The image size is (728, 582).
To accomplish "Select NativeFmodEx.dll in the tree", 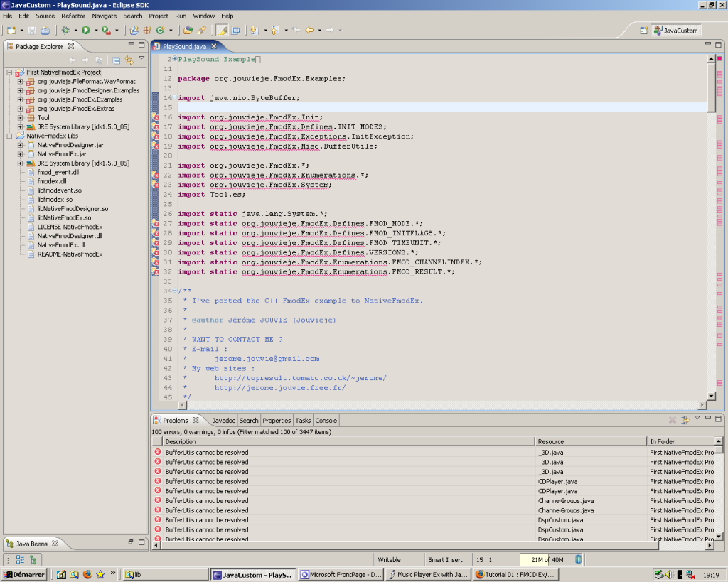I will [61, 245].
